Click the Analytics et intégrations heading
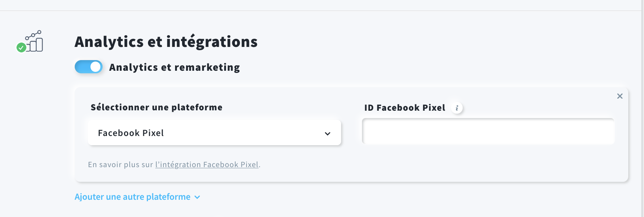The width and height of the screenshot is (644, 217). tap(166, 42)
